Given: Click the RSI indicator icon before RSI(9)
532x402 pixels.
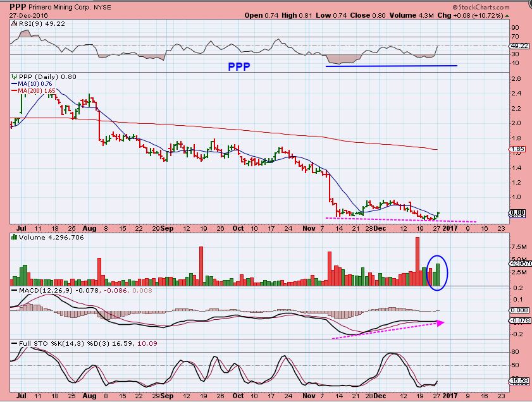Looking at the screenshot, I should pyautogui.click(x=13, y=24).
